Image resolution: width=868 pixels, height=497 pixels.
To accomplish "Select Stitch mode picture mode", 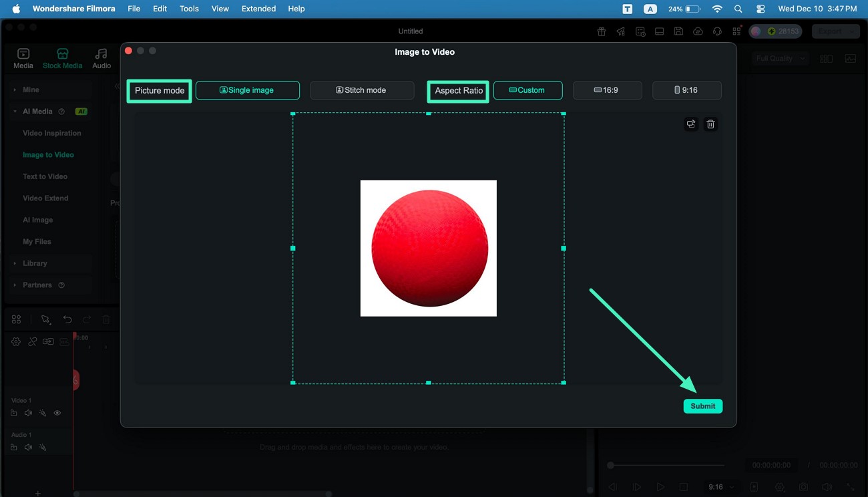I will tap(362, 90).
